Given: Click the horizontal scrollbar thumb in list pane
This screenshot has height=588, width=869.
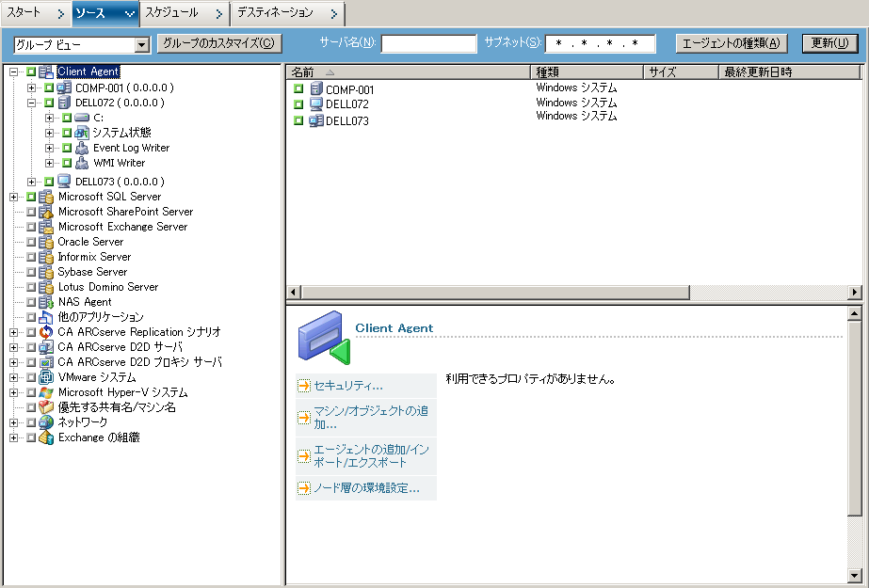Looking at the screenshot, I should click(x=495, y=292).
